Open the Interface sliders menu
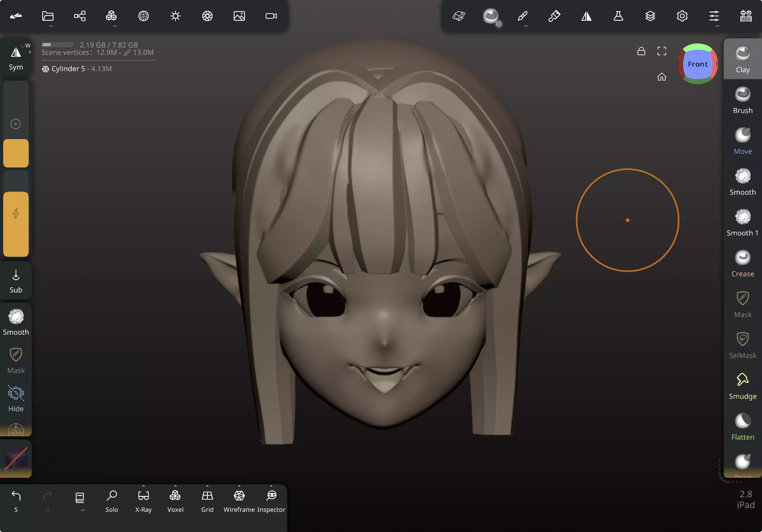This screenshot has width=762, height=532. click(713, 16)
